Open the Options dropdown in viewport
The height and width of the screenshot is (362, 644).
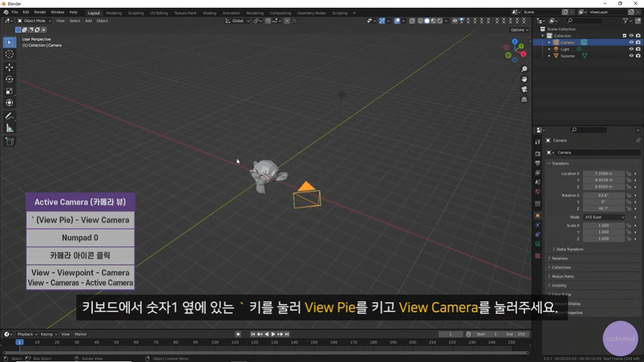pos(519,30)
